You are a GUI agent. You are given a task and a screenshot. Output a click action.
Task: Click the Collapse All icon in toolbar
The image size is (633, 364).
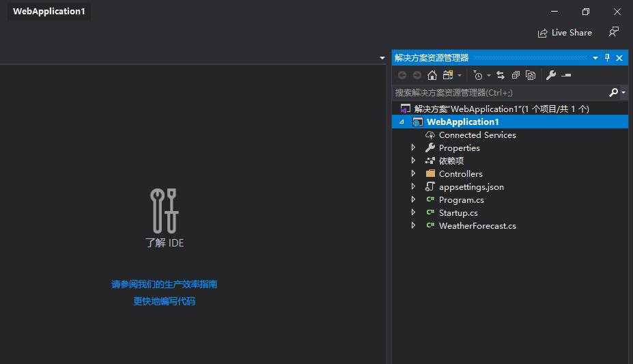(516, 75)
